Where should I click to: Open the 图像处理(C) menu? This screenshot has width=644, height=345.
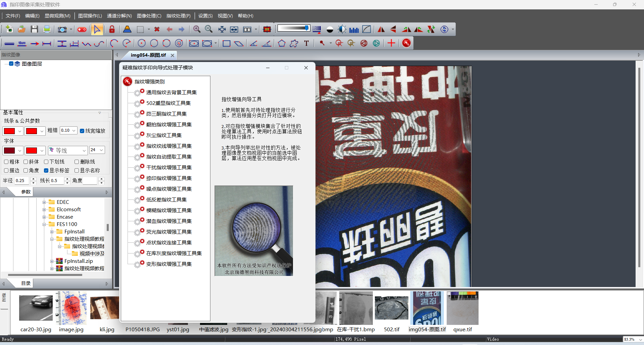click(x=149, y=16)
